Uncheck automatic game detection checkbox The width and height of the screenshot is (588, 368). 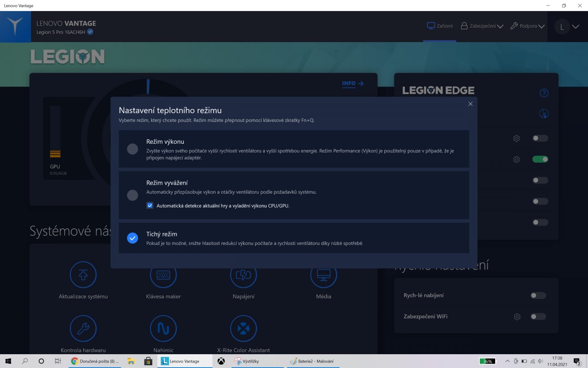click(x=150, y=205)
